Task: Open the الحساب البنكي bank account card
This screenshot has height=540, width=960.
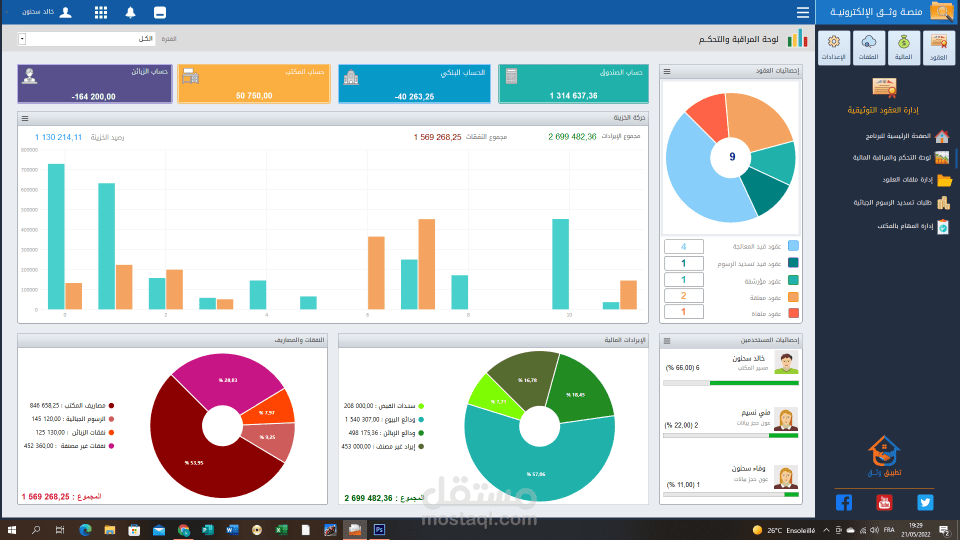Action: 414,84
